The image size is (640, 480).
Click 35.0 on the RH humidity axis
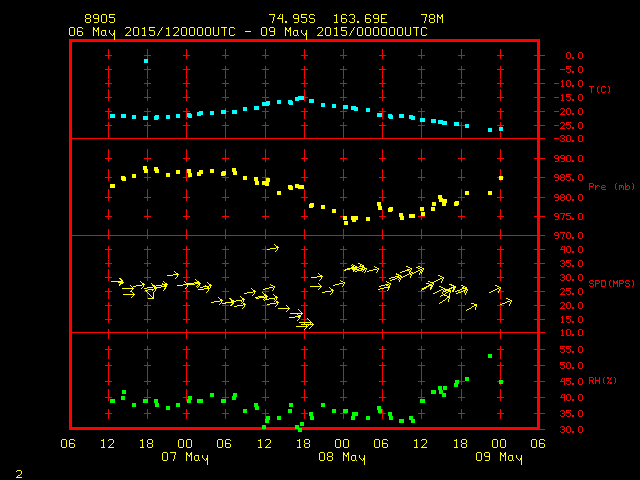point(571,414)
